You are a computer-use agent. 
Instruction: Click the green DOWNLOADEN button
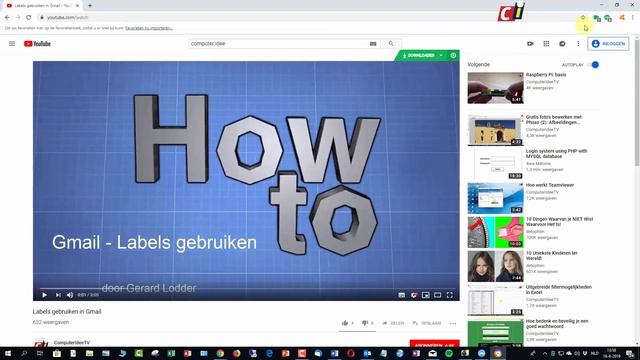(418, 56)
